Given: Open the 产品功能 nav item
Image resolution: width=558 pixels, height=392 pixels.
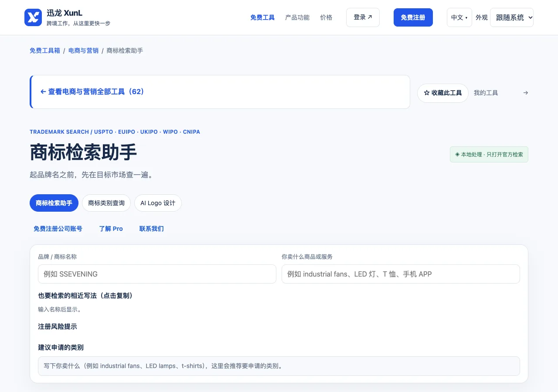Looking at the screenshot, I should [297, 17].
